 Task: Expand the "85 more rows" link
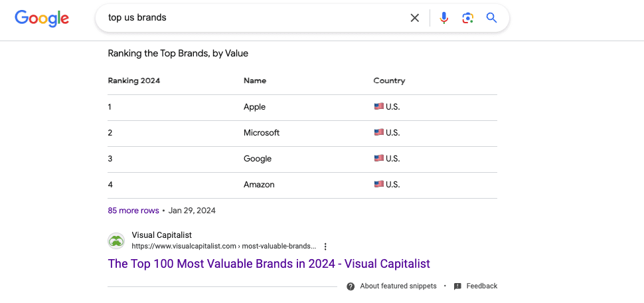pos(133,211)
